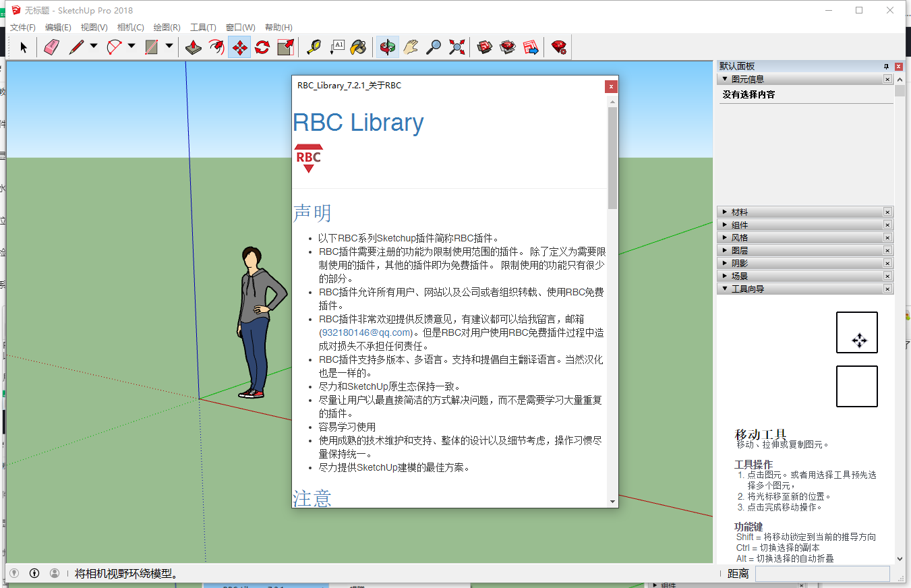911x588 pixels.
Task: Click Send to LayOut icon
Action: pyautogui.click(x=531, y=47)
